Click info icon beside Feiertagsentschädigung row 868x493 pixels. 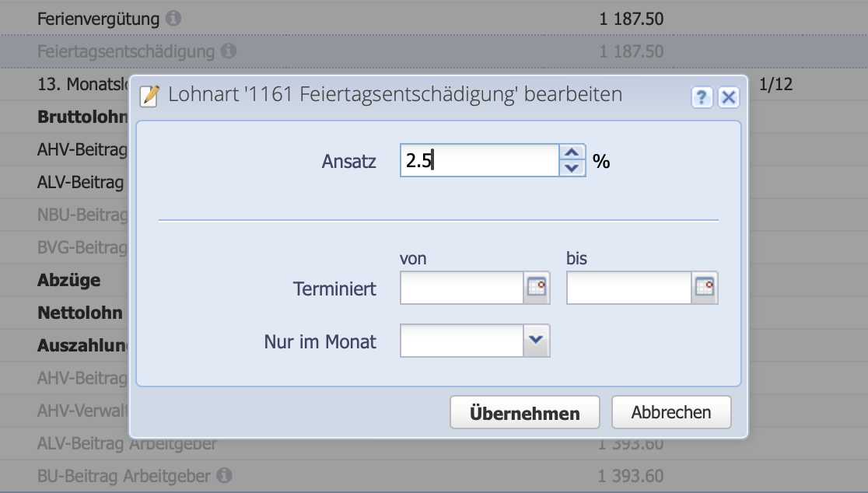tap(228, 52)
